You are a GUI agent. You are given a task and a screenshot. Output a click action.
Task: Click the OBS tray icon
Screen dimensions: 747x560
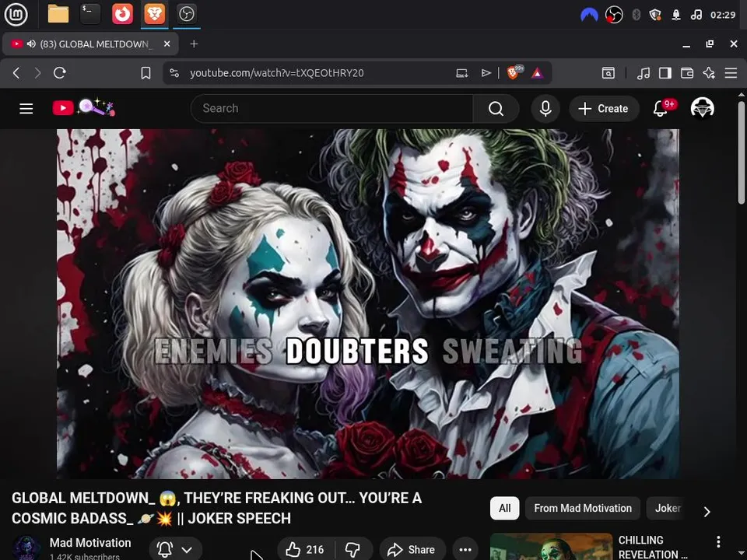(614, 15)
